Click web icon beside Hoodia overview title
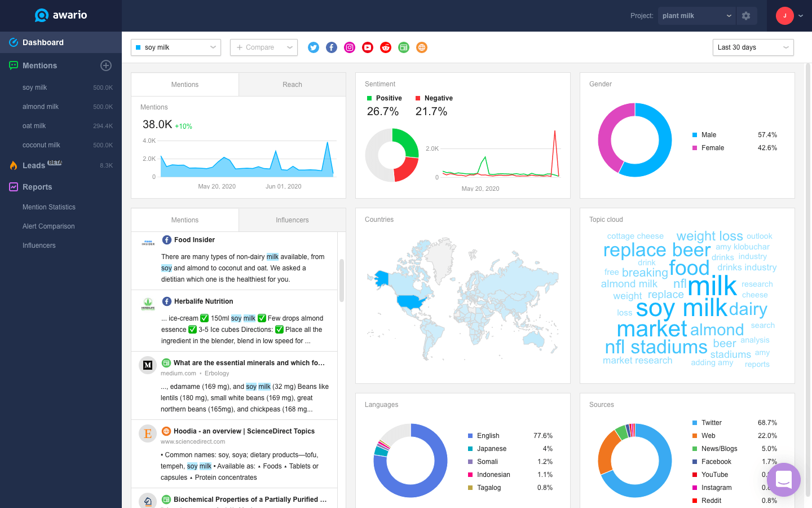Image resolution: width=812 pixels, height=508 pixels. [x=166, y=431]
